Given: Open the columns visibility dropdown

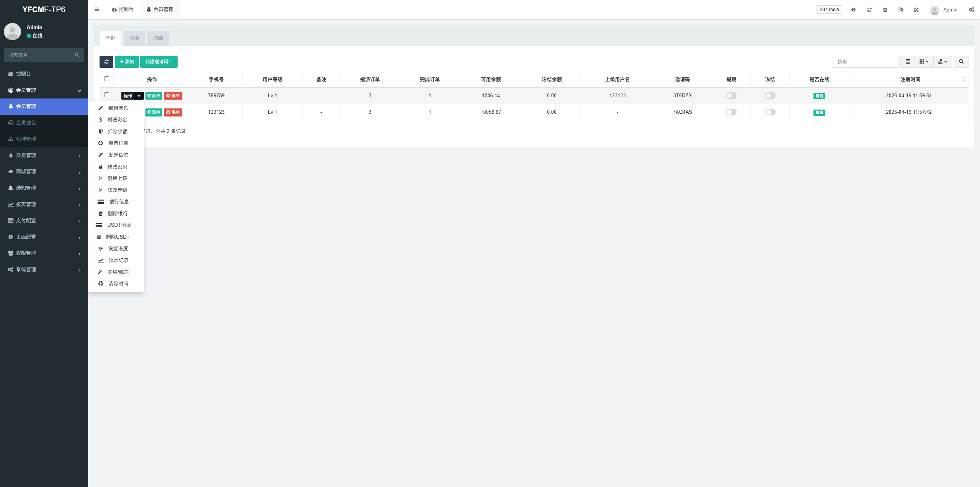Looking at the screenshot, I should (924, 62).
